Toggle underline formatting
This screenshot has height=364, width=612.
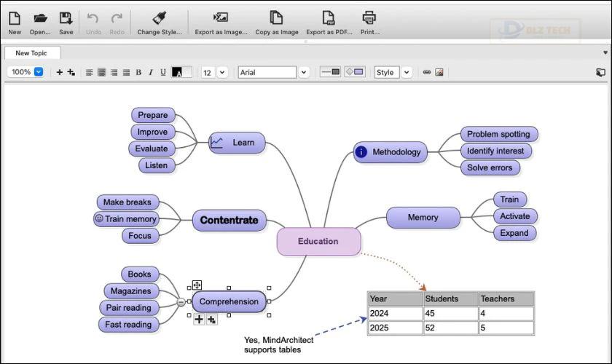[163, 72]
